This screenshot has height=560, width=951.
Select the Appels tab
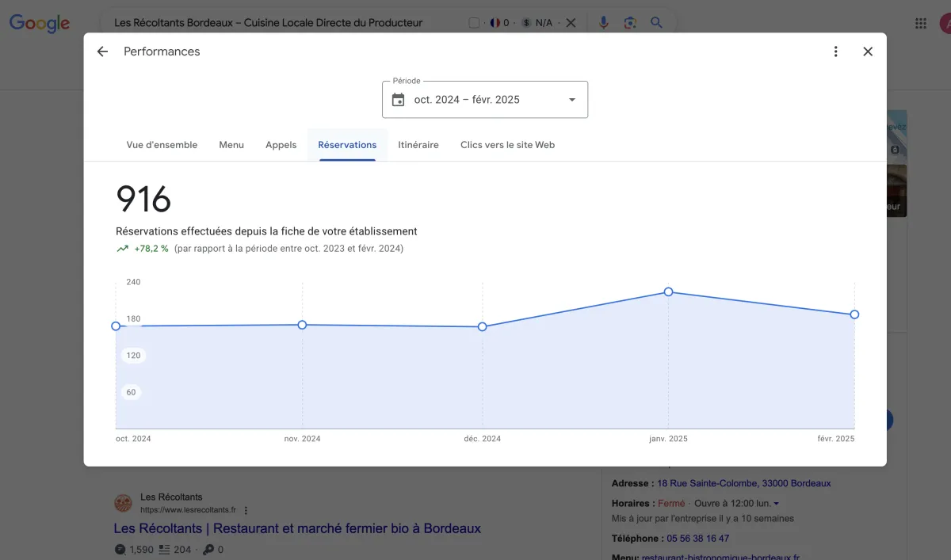[281, 145]
